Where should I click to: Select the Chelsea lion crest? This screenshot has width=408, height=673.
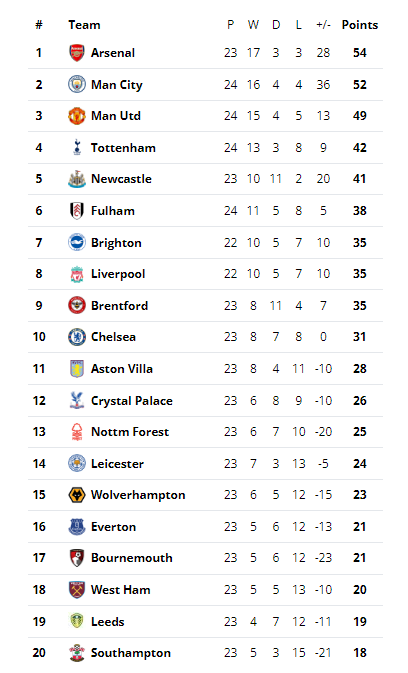(x=77, y=337)
